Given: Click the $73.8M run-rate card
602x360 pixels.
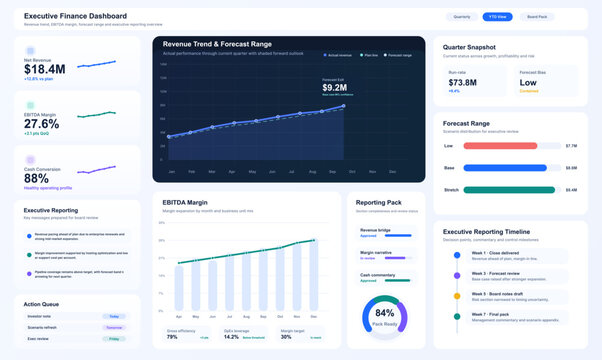Looking at the screenshot, I should point(475,82).
